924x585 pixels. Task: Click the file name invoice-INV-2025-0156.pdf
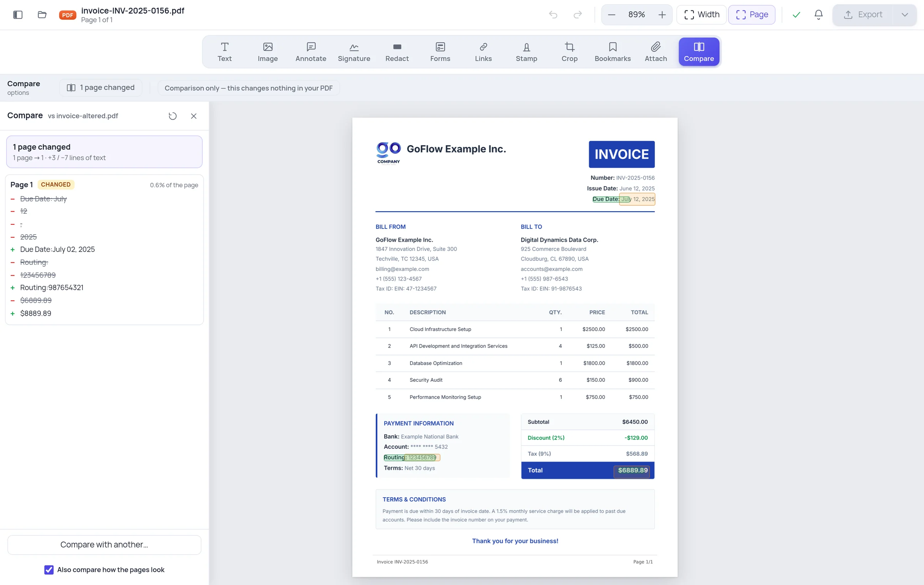click(133, 10)
